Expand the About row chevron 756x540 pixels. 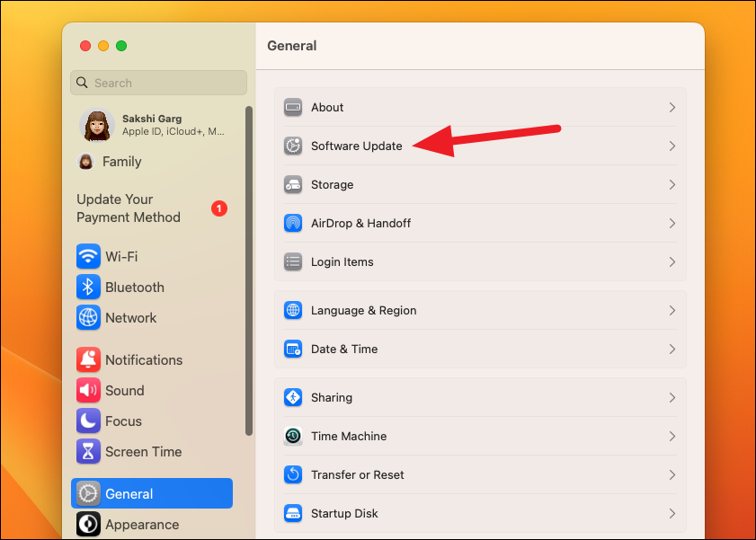(x=672, y=108)
